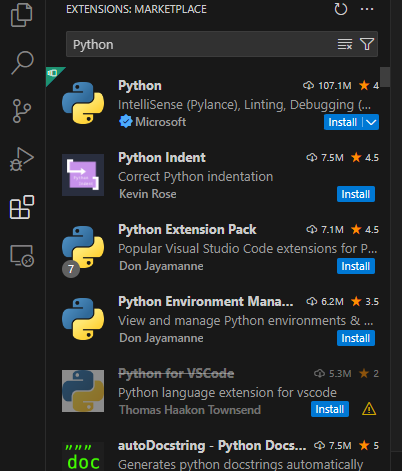Open the Views and More Actions menu
This screenshot has width=402, height=471.
point(367,9)
